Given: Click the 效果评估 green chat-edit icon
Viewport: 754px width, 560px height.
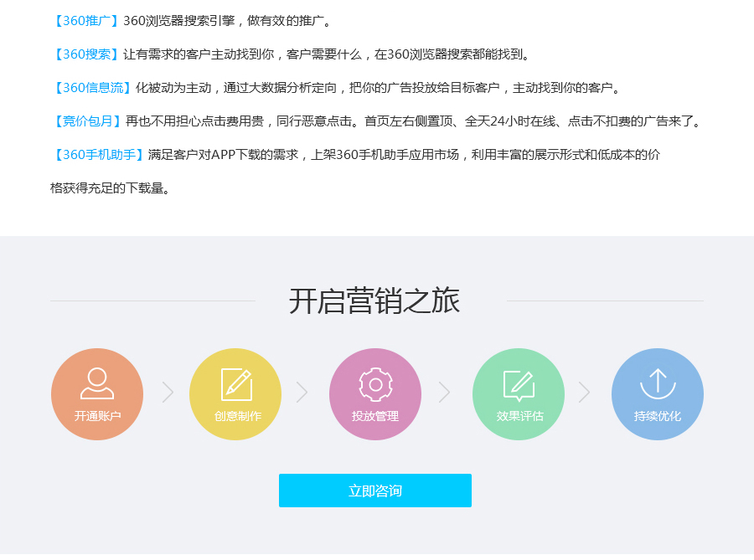Looking at the screenshot, I should 519,393.
